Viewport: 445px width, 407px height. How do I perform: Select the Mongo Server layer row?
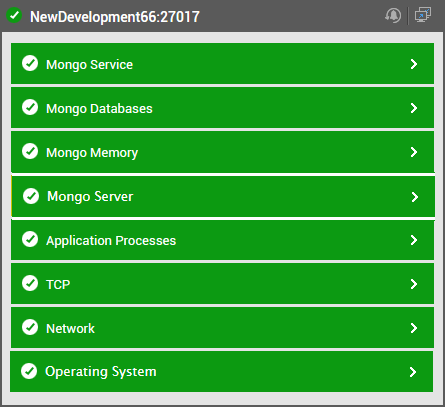point(223,196)
